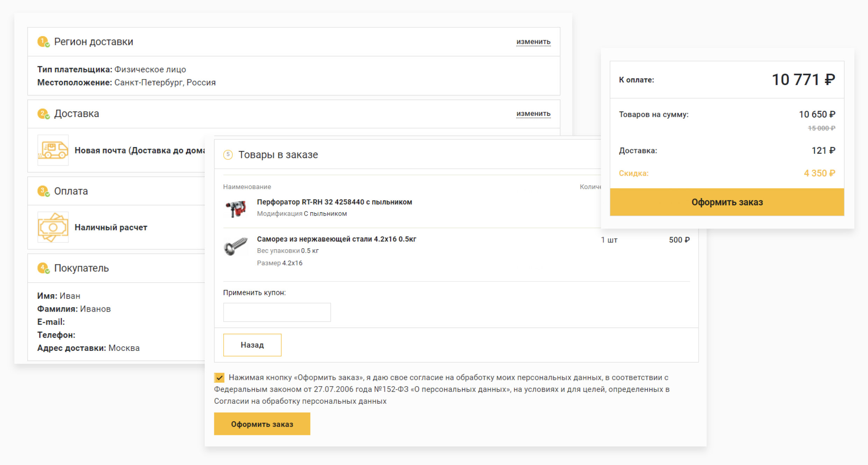Focus the Применить купон input field
868x465 pixels.
(277, 312)
